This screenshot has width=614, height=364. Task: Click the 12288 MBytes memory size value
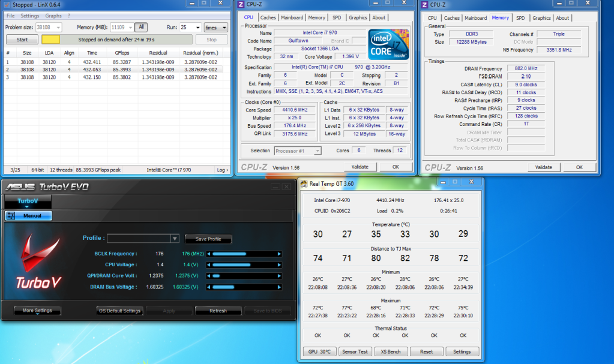[472, 42]
